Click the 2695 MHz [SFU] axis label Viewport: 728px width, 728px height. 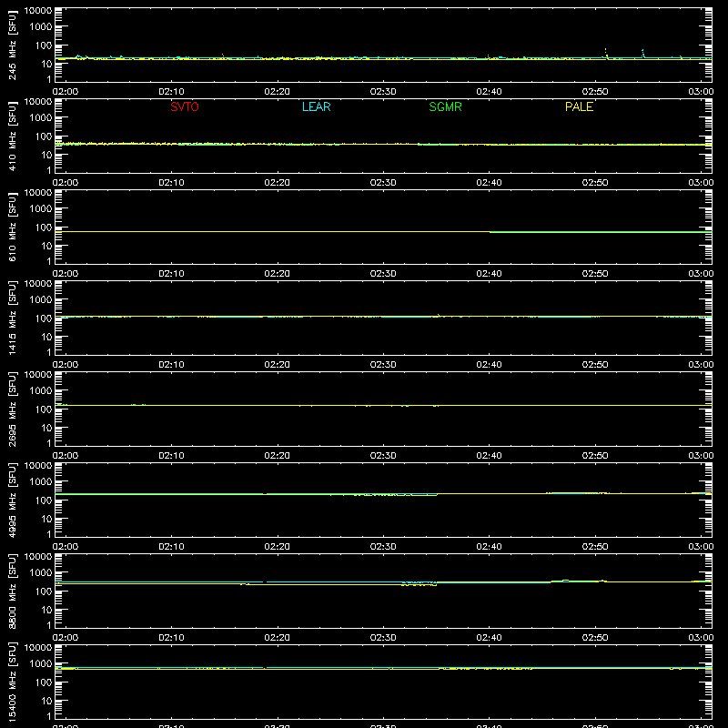click(12, 409)
